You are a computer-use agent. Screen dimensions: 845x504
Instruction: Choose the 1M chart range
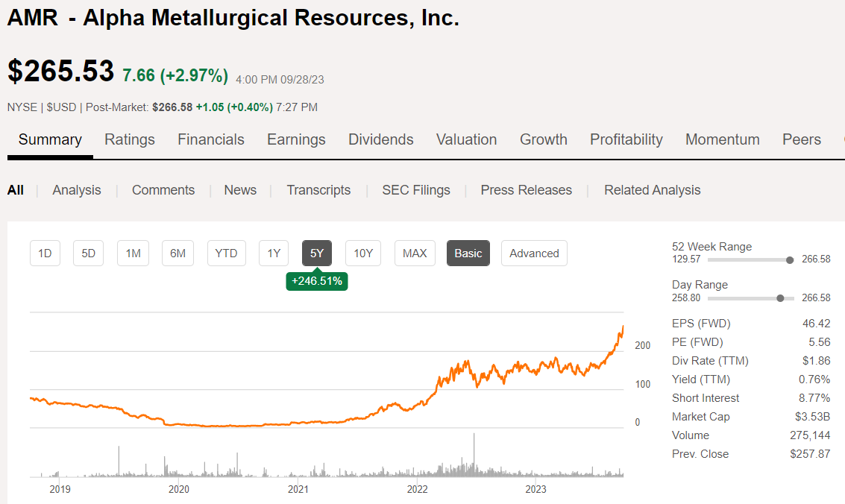click(133, 253)
